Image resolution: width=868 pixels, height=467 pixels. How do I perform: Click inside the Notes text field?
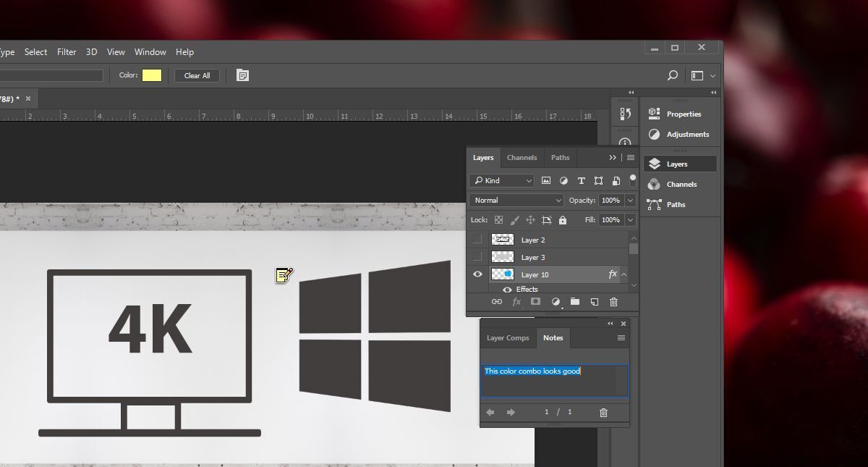554,379
